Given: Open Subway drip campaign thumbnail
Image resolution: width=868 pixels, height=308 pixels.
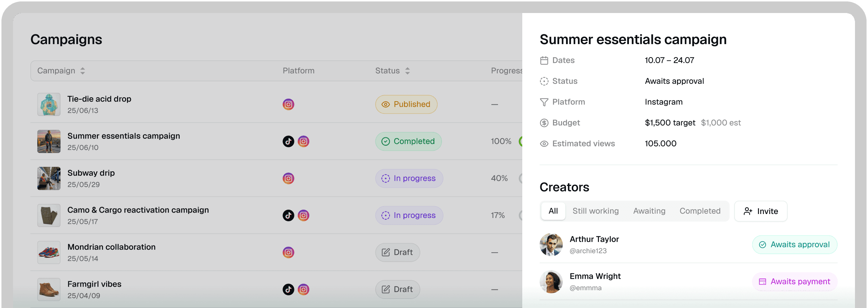Looking at the screenshot, I should click(x=49, y=178).
